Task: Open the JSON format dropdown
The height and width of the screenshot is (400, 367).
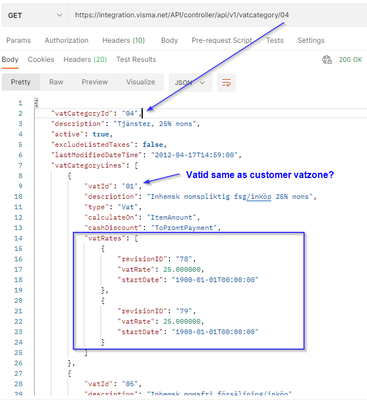Action: (191, 82)
